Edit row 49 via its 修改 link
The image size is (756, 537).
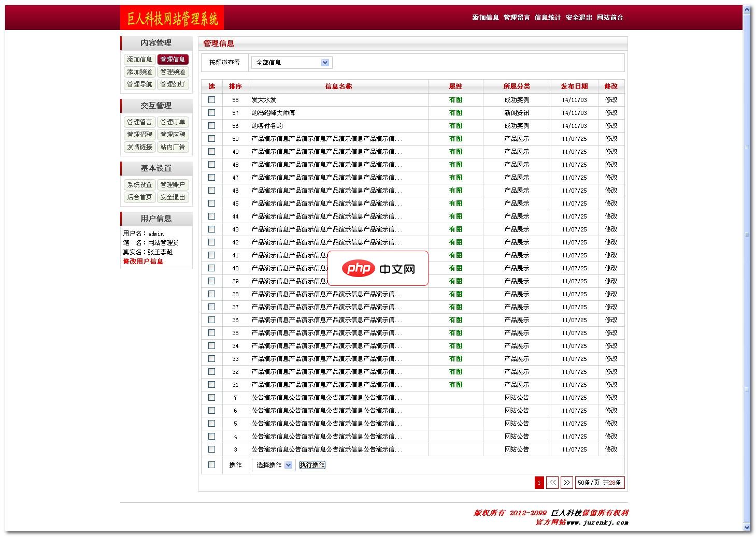(611, 152)
